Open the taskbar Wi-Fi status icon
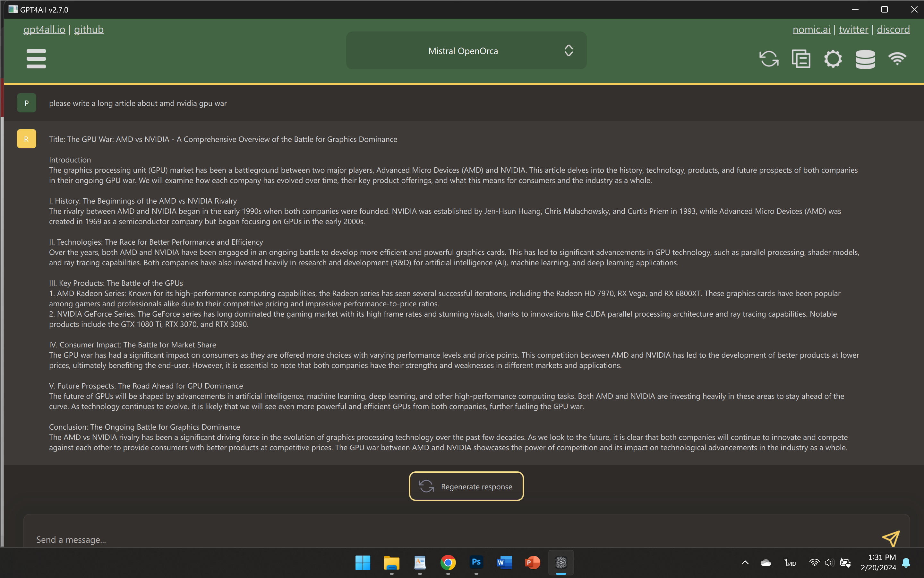924x578 pixels. tap(814, 563)
